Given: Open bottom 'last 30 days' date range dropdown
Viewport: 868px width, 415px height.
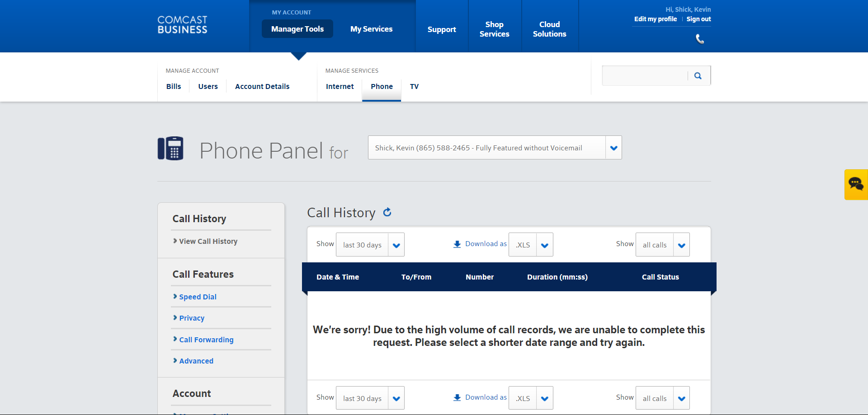Looking at the screenshot, I should click(370, 398).
